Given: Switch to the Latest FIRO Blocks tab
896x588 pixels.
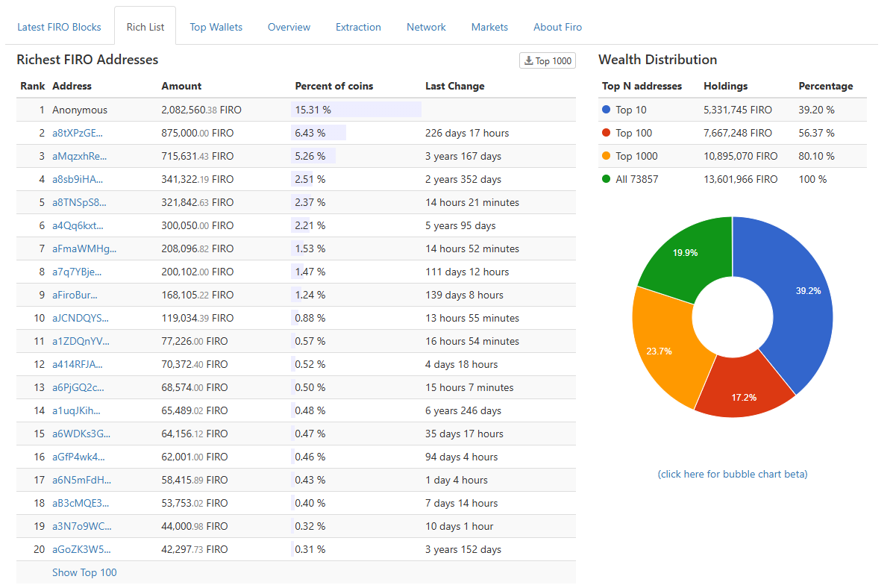Looking at the screenshot, I should (59, 27).
